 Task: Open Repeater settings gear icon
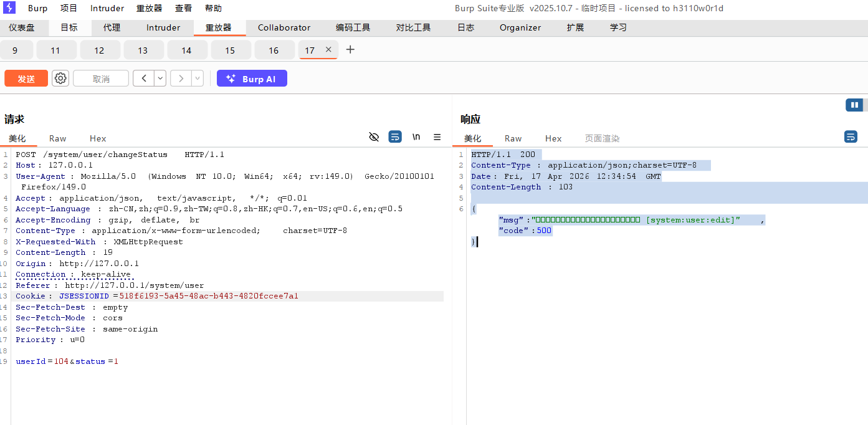(60, 78)
